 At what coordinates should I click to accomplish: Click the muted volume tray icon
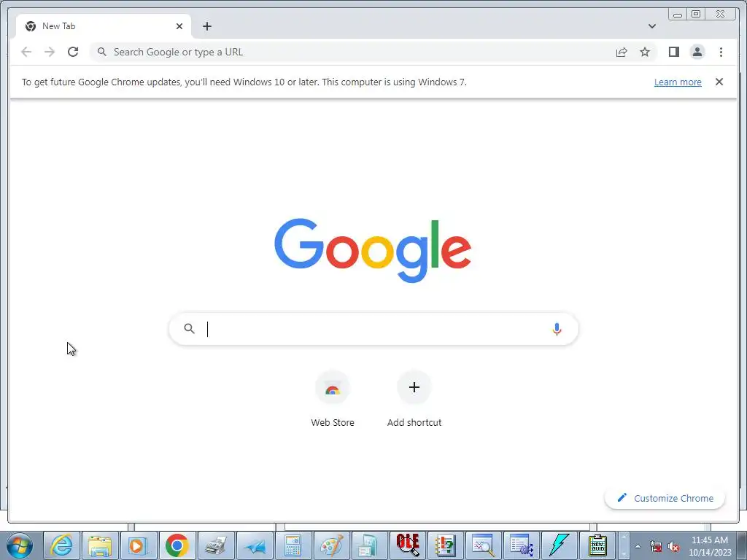point(673,547)
